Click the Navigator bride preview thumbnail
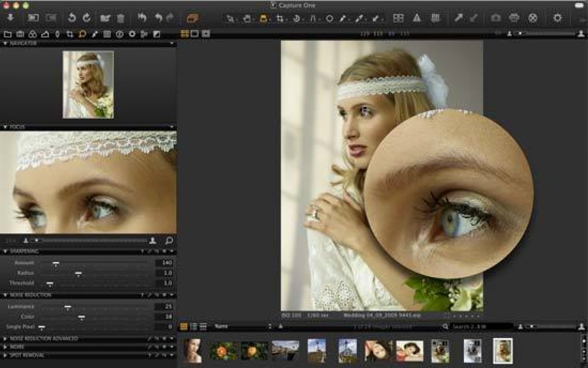 click(x=88, y=85)
